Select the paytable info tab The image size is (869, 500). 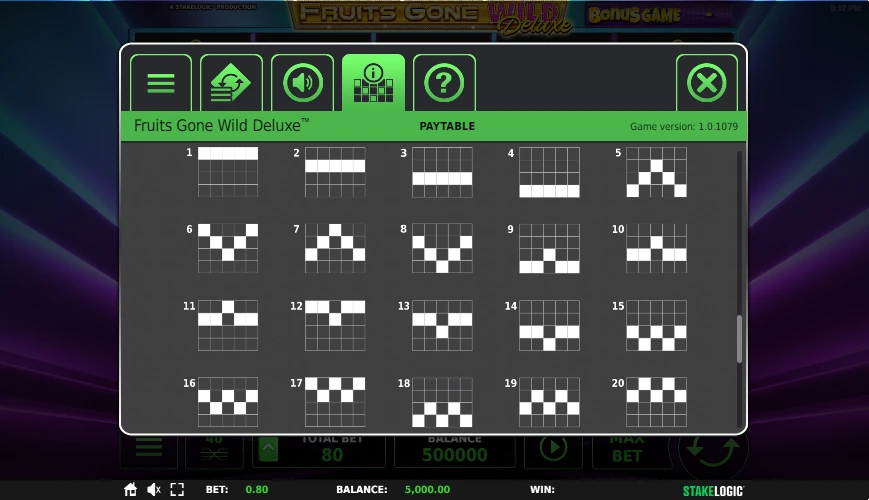click(x=373, y=83)
